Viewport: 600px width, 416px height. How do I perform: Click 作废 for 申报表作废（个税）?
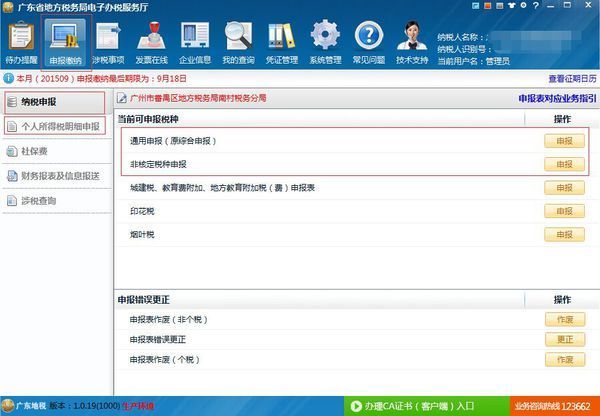point(565,360)
